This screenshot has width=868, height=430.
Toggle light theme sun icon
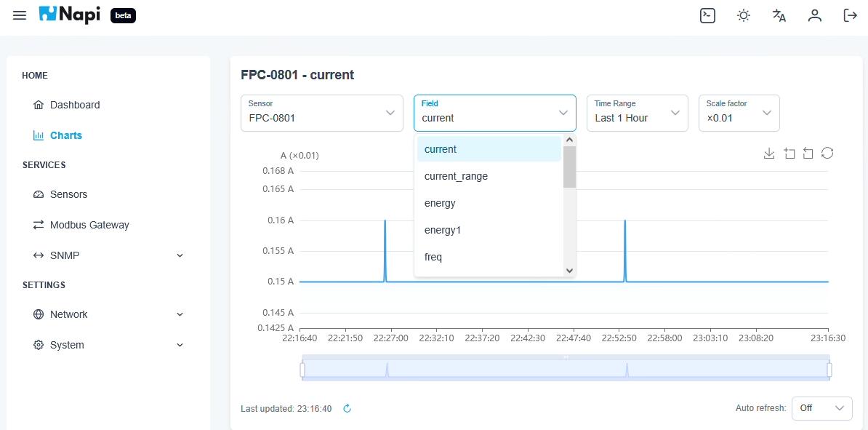744,15
